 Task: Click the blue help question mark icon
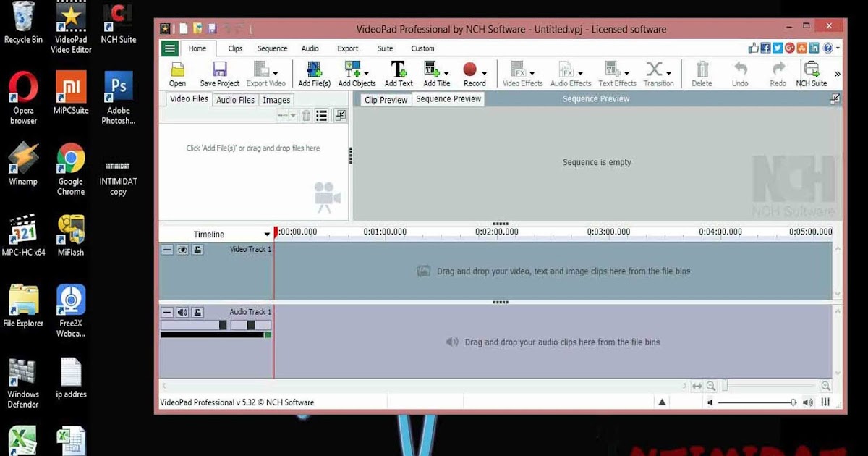coord(827,48)
